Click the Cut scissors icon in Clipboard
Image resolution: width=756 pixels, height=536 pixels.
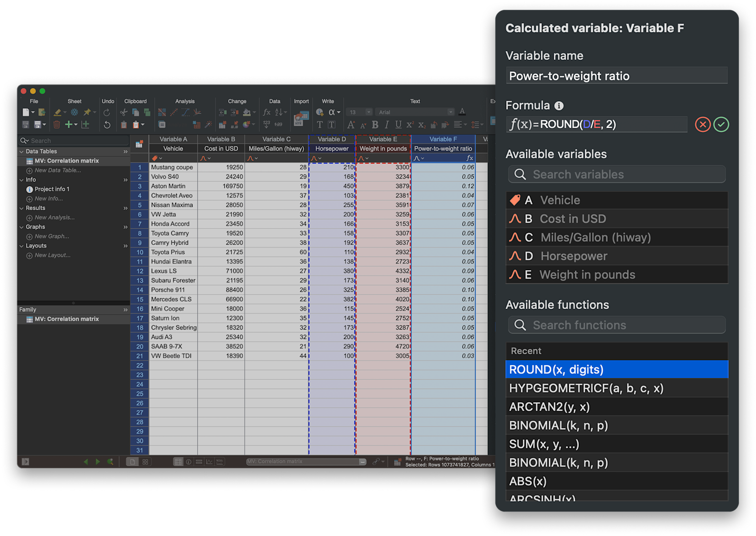[x=124, y=113]
